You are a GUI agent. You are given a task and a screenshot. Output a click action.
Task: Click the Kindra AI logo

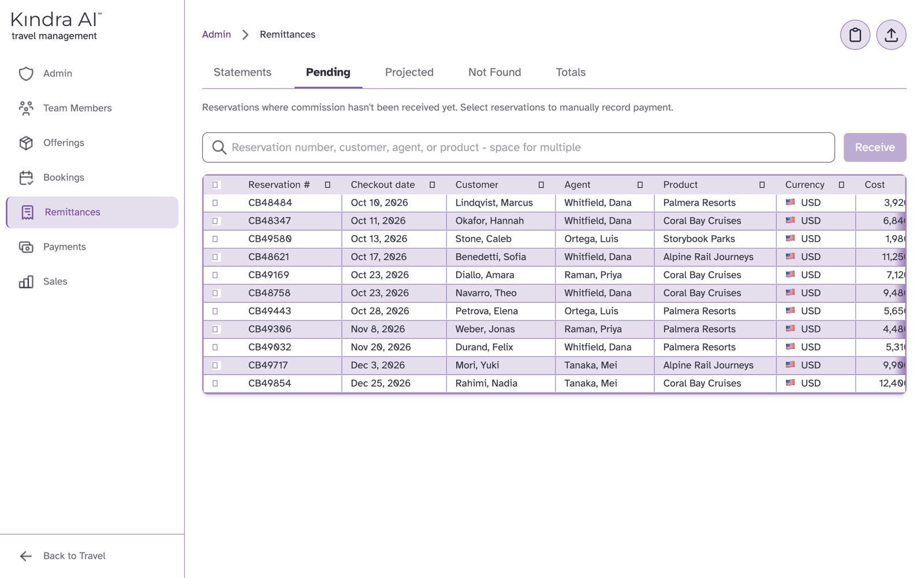coord(56,26)
